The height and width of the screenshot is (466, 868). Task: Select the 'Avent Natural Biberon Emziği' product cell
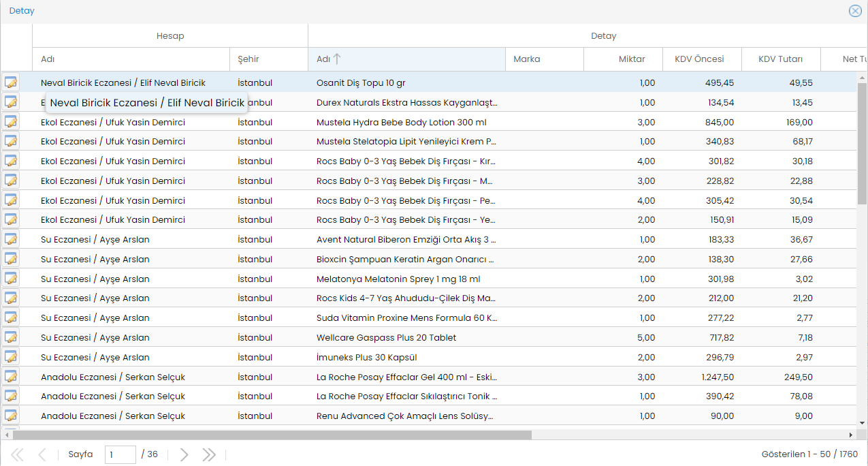click(406, 239)
